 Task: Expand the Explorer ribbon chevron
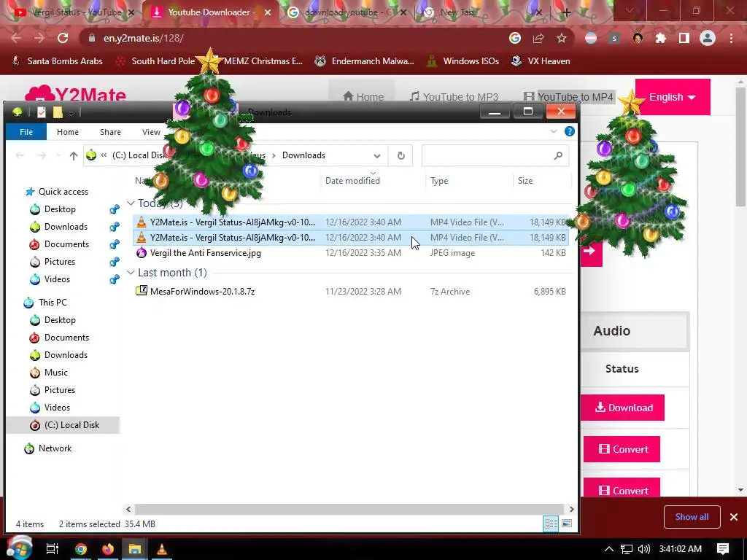[554, 131]
